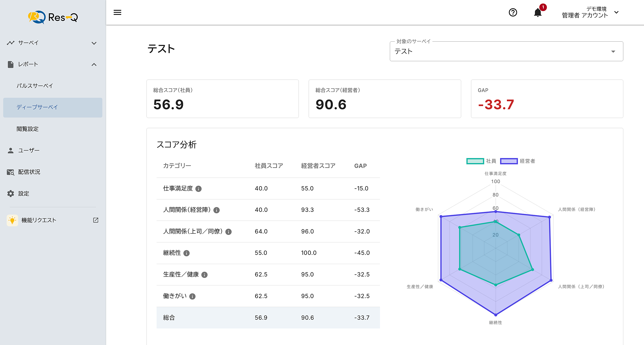644x345 pixels.
Task: Show info for 仕事満足度 category
Action: pos(198,189)
